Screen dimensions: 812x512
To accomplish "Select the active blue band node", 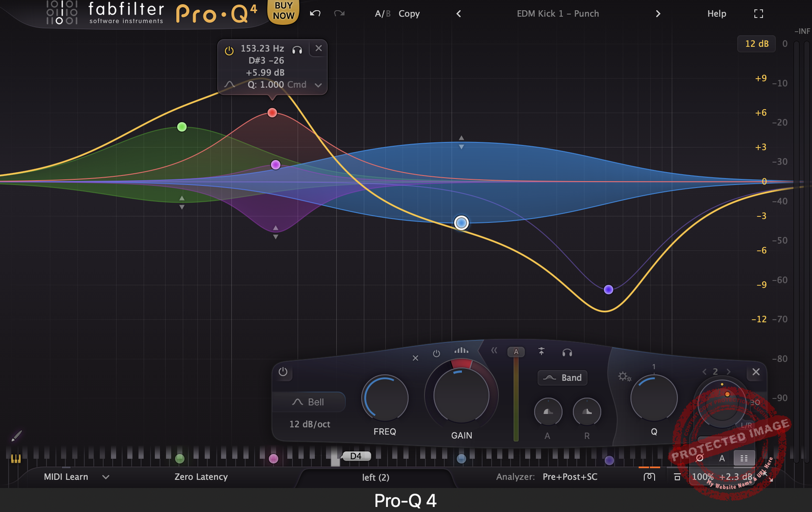I will pos(461,222).
